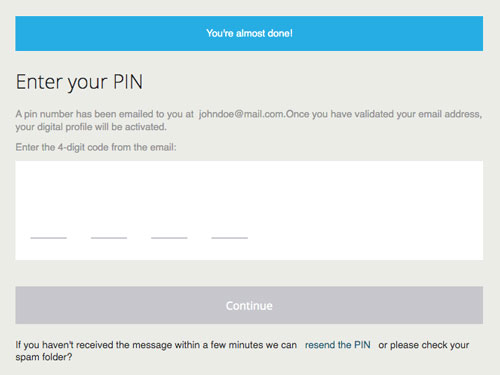
Task: Click the johndoe@mail.com email address text
Action: point(241,114)
